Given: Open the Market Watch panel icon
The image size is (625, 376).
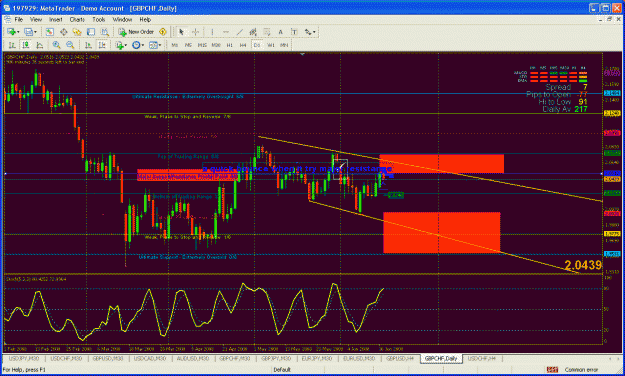Looking at the screenshot, I should point(50,32).
